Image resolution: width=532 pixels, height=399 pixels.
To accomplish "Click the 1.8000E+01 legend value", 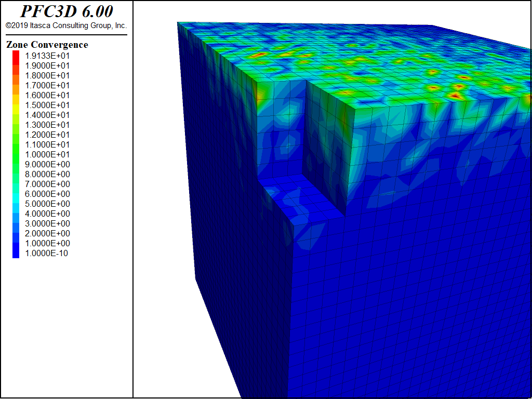I will pos(47,75).
